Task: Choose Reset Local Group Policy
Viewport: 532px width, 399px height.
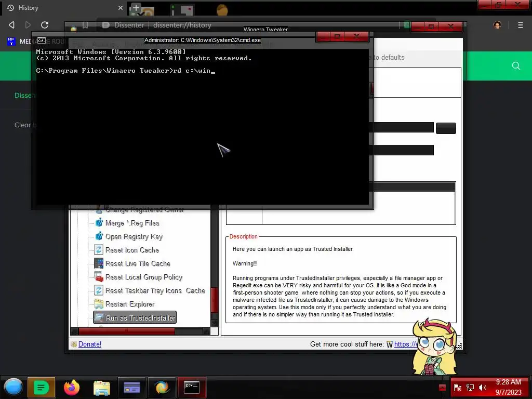Action: (143, 277)
